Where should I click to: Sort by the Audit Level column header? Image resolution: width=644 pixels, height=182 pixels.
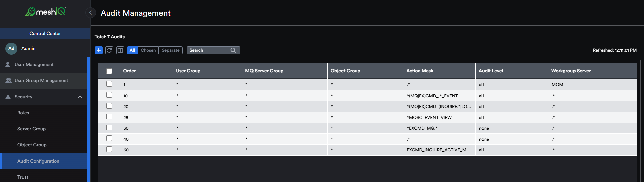512,71
